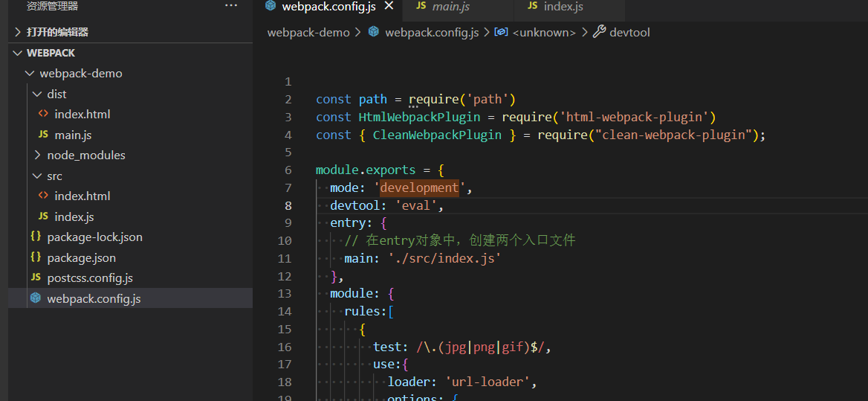Expand the node_modules folder
Viewport: 868px width, 401px height.
pos(38,155)
